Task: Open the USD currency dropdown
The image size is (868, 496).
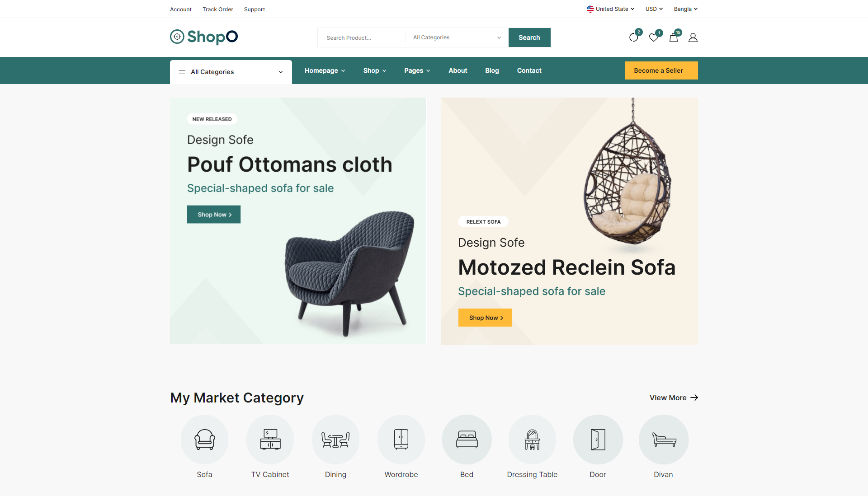Action: coord(654,9)
